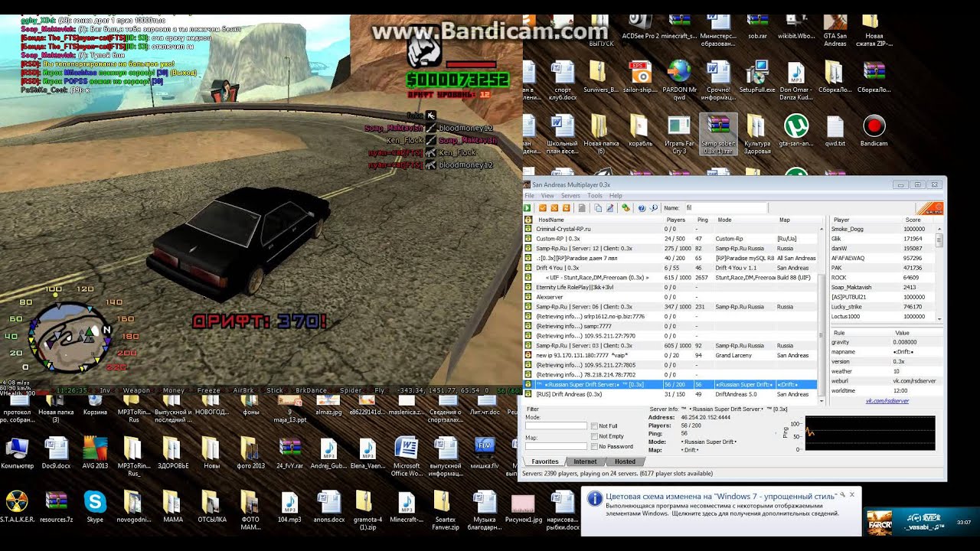Open Doc9.docx document icon

click(x=56, y=453)
